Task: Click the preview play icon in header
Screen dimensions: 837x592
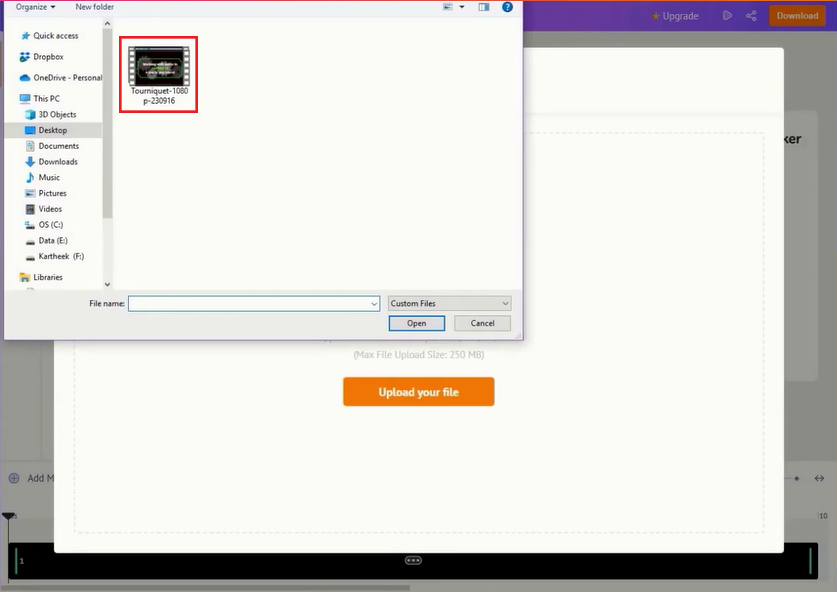Action: [727, 15]
